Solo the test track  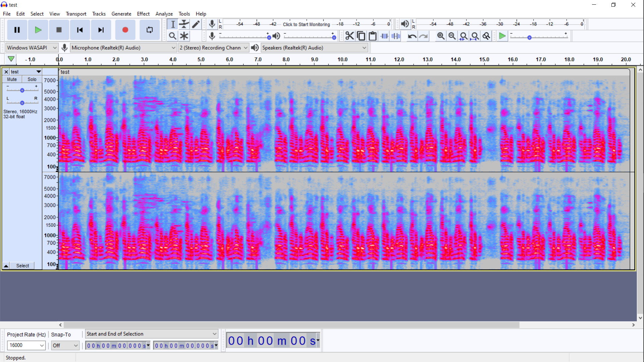32,79
